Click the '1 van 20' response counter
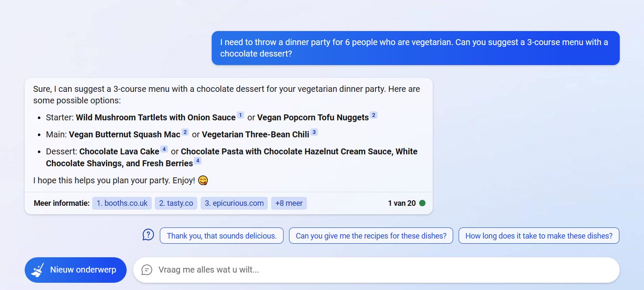 coord(402,203)
